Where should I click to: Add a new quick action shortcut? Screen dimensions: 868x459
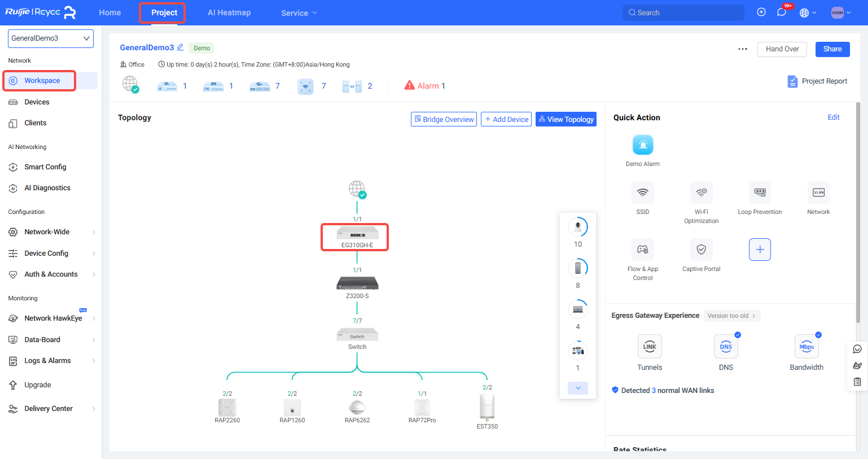point(760,250)
